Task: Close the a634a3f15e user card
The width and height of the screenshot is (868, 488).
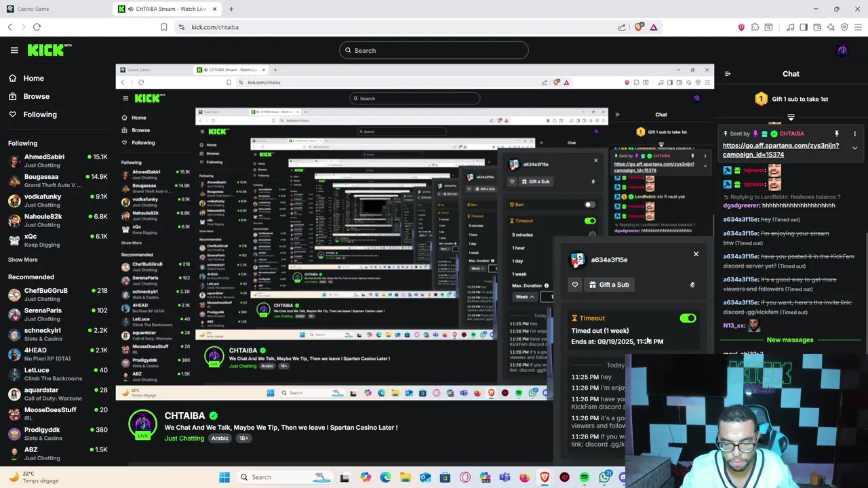Action: point(696,254)
